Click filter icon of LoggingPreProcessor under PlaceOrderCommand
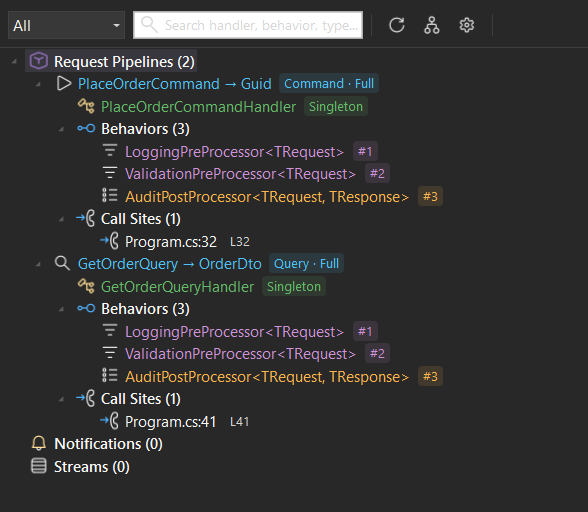The image size is (588, 512). pos(110,151)
